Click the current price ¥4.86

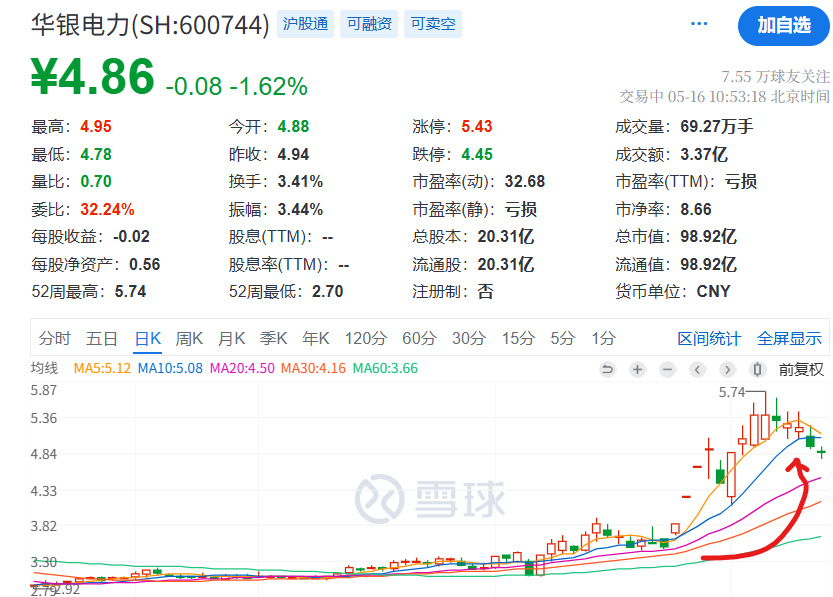(x=92, y=76)
